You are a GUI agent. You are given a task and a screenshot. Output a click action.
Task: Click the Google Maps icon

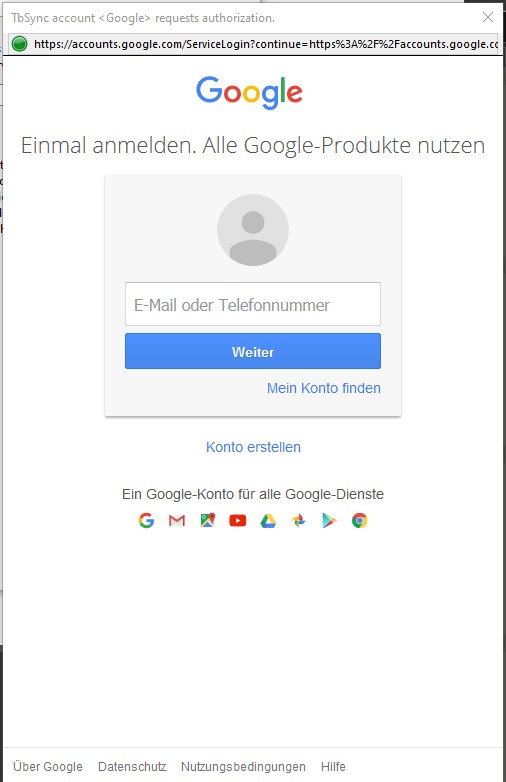(207, 520)
